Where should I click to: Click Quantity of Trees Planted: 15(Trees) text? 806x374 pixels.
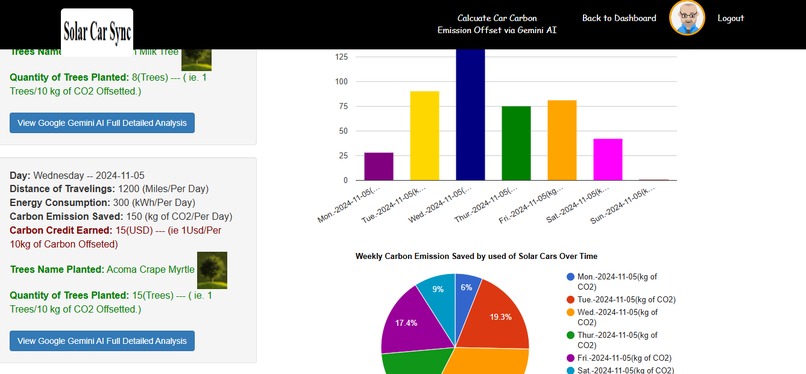pyautogui.click(x=111, y=303)
